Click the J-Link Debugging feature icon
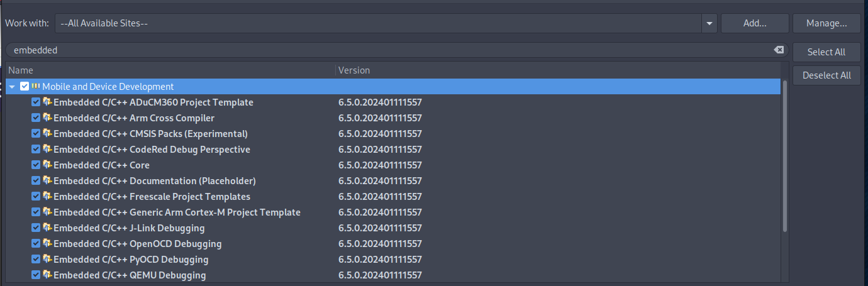The height and width of the screenshot is (286, 868). pyautogui.click(x=47, y=228)
